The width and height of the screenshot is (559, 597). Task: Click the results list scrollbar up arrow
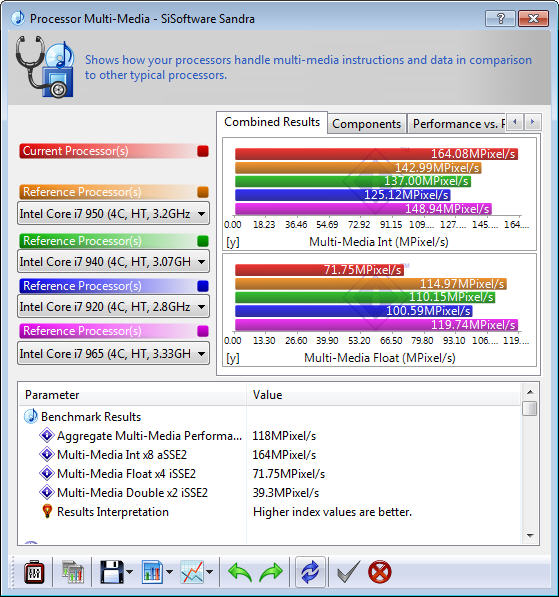530,392
